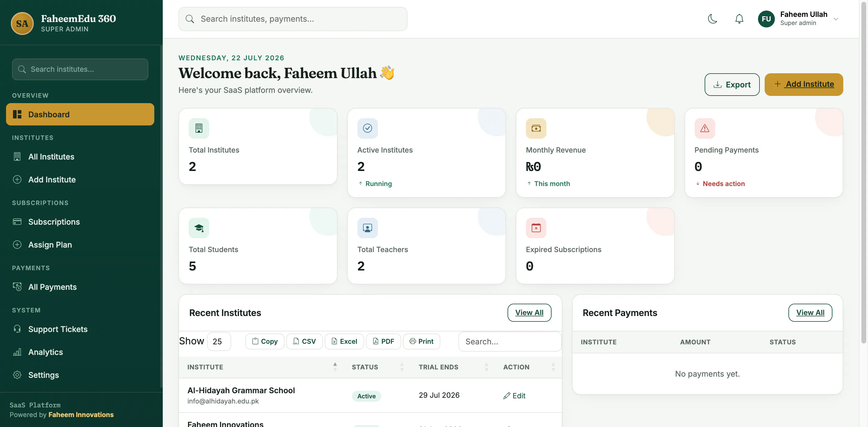The height and width of the screenshot is (427, 868).
Task: Click the Subscriptions card icon in sidebar
Action: coord(17,222)
